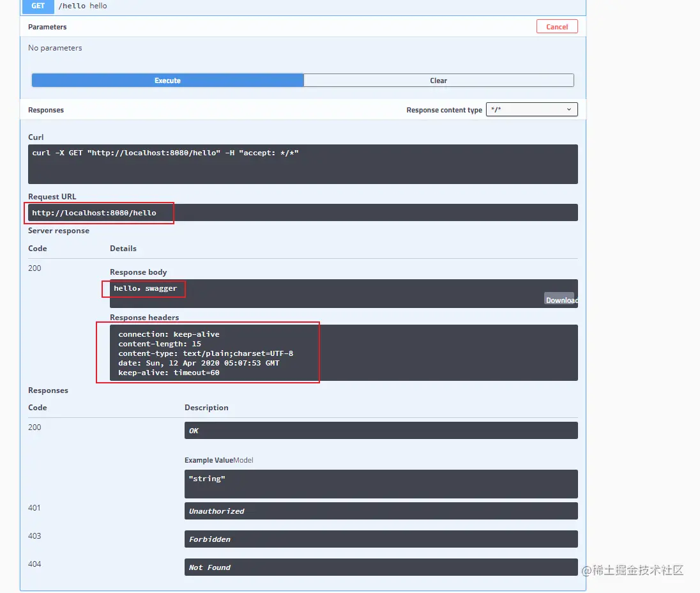
Task: Click the GET method badge
Action: coord(38,6)
